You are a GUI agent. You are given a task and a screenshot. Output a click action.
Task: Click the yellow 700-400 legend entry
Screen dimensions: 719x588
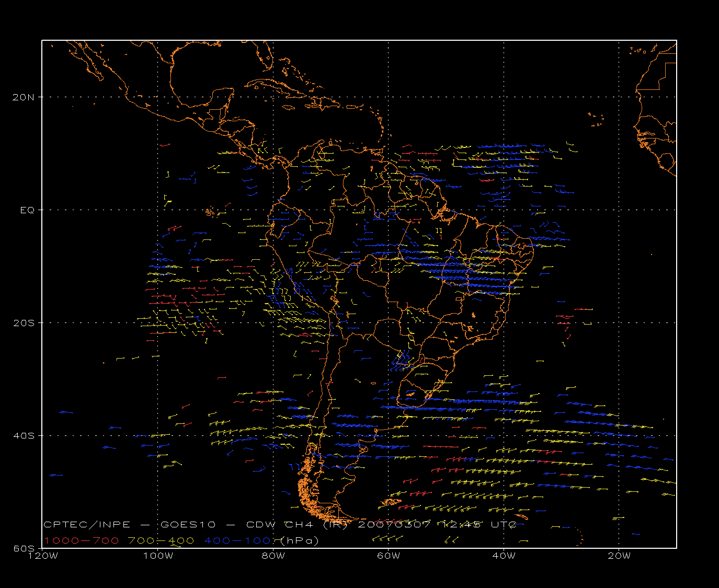(161, 540)
